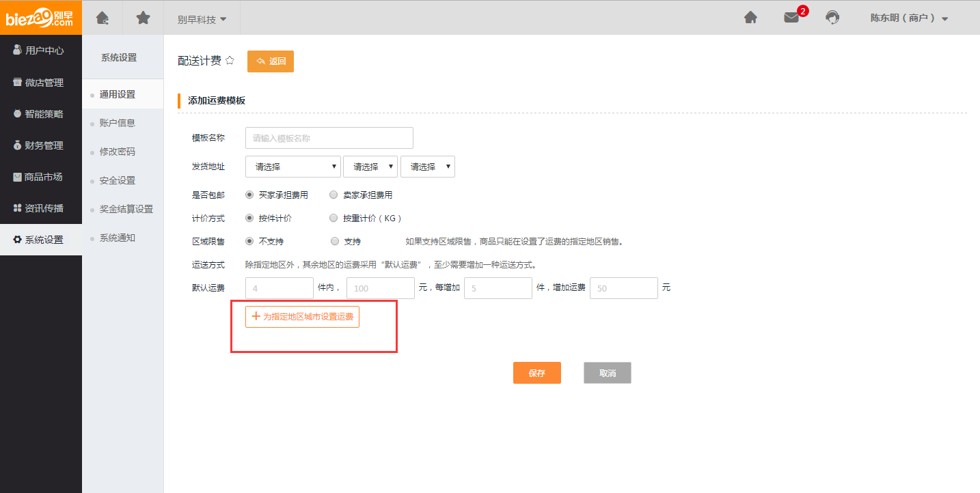Go to 账户信息 in settings menu
This screenshot has height=493, width=980.
pyautogui.click(x=117, y=123)
